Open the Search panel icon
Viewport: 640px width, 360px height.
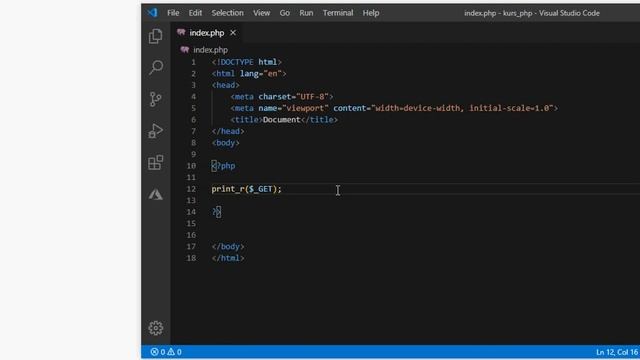pos(156,67)
